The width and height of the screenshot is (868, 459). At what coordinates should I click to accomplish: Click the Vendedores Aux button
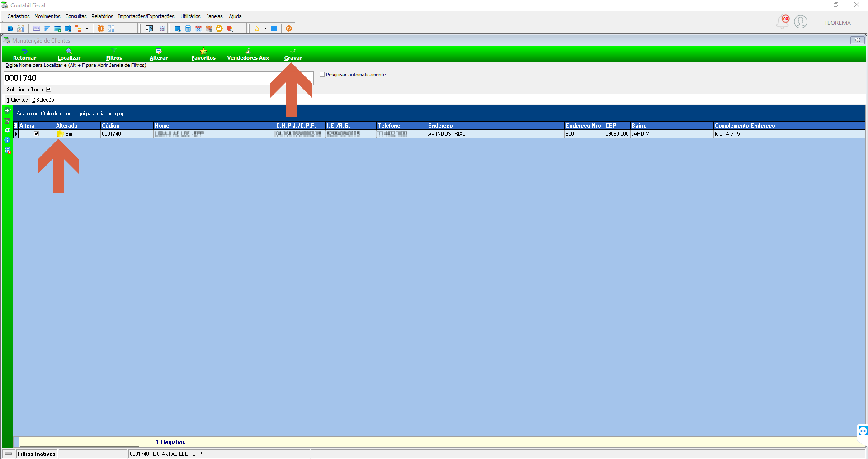tap(248, 54)
